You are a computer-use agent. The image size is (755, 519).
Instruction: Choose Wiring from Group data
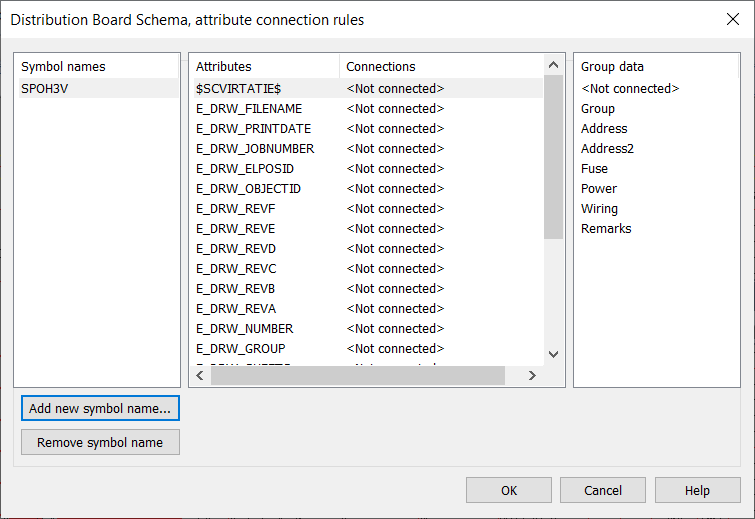coord(599,209)
